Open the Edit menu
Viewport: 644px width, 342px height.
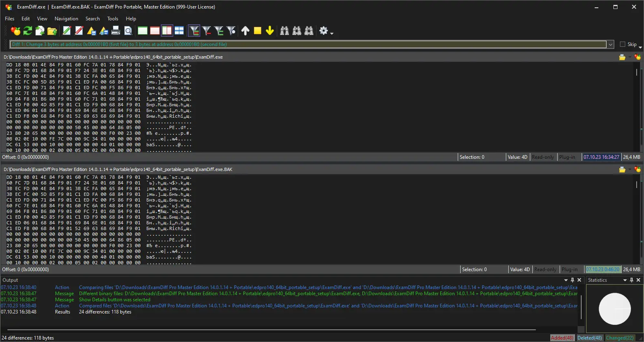point(26,19)
